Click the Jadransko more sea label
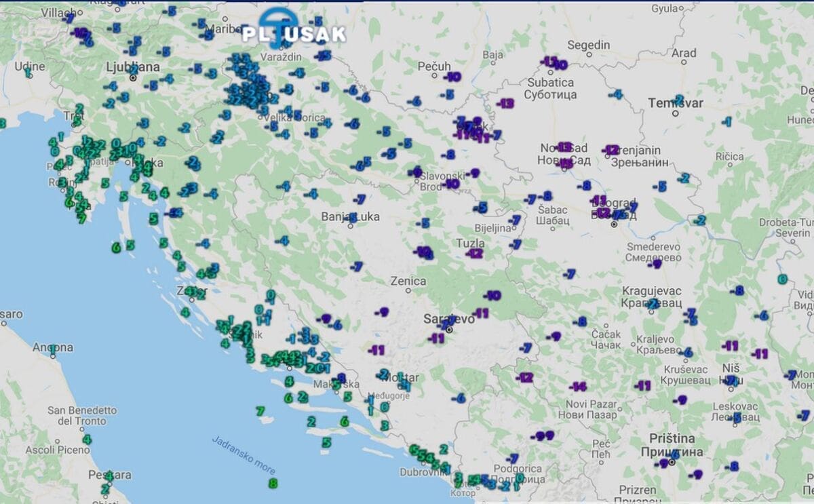The height and width of the screenshot is (504, 814). pos(233,454)
